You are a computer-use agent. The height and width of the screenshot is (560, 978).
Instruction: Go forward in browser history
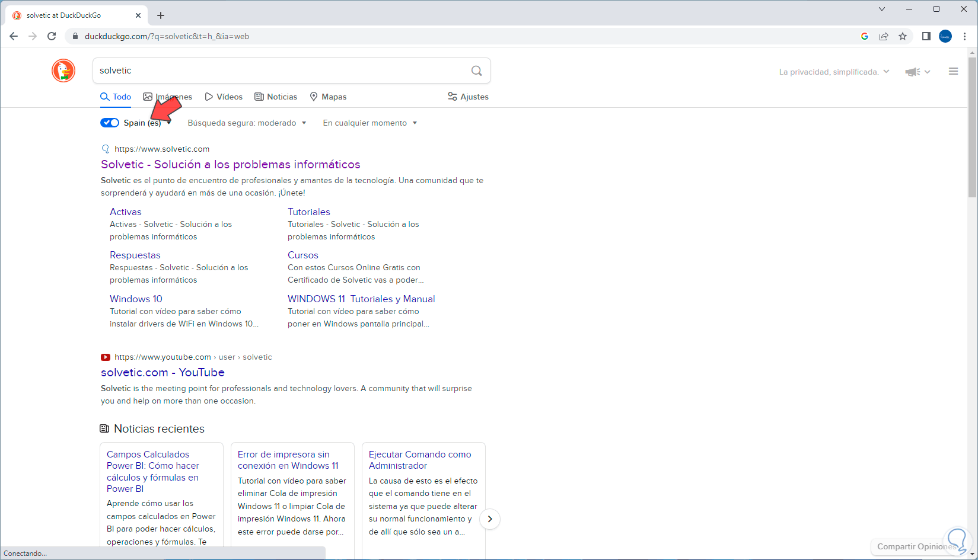click(33, 36)
